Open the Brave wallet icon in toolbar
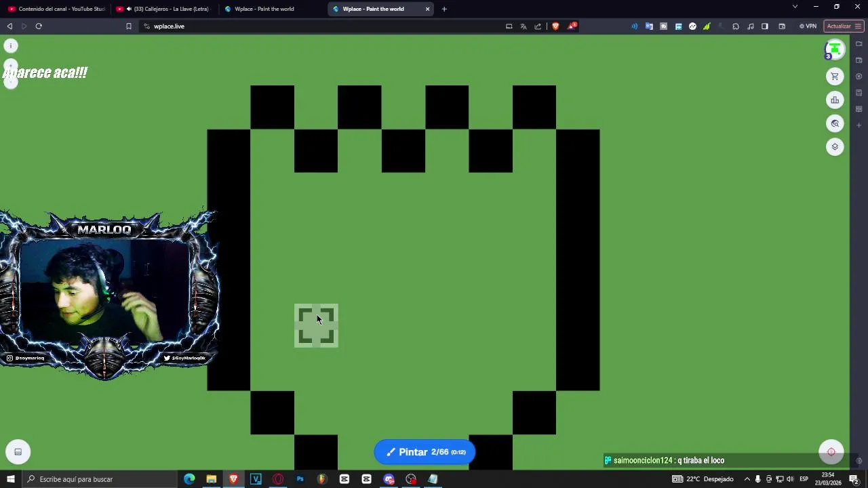 782,26
